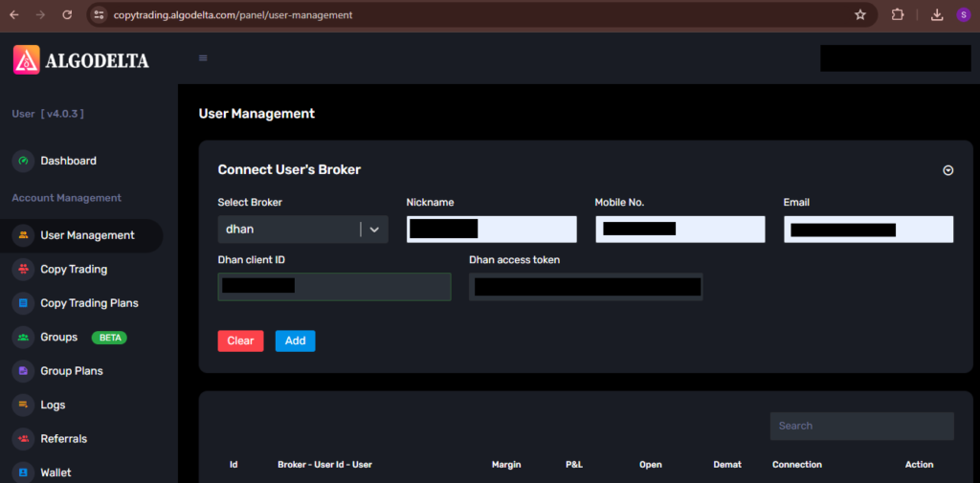Toggle the hamburger sidebar menu
The width and height of the screenshot is (980, 483).
click(x=203, y=58)
